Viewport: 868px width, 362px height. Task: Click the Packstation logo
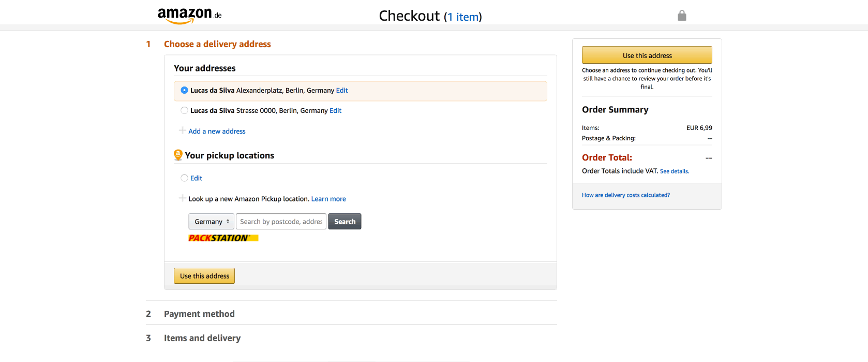(x=223, y=238)
